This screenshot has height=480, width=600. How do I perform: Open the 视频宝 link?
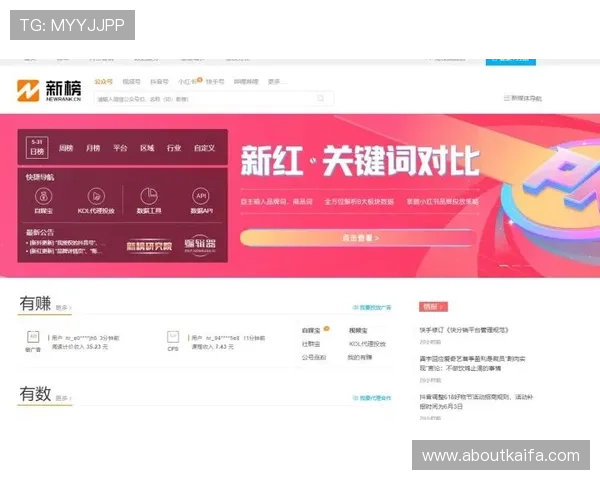click(358, 330)
